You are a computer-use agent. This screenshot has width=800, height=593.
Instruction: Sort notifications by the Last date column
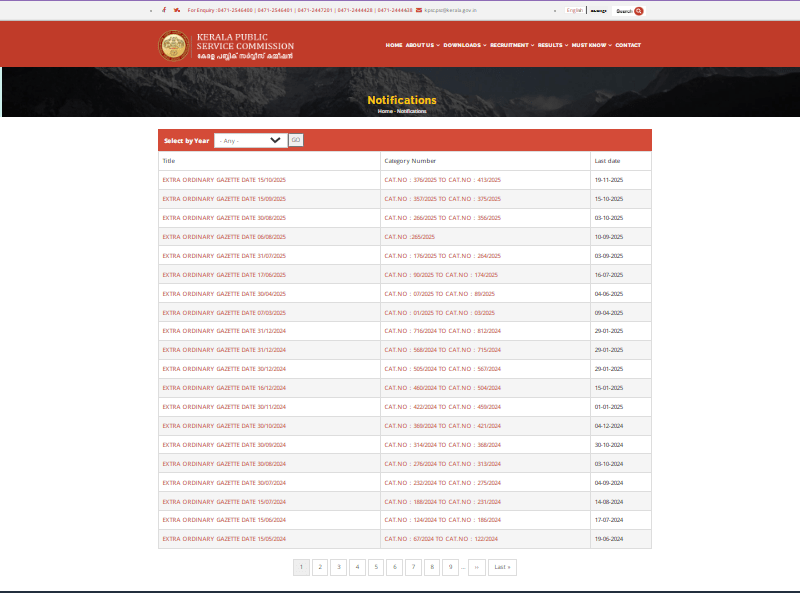pos(606,161)
